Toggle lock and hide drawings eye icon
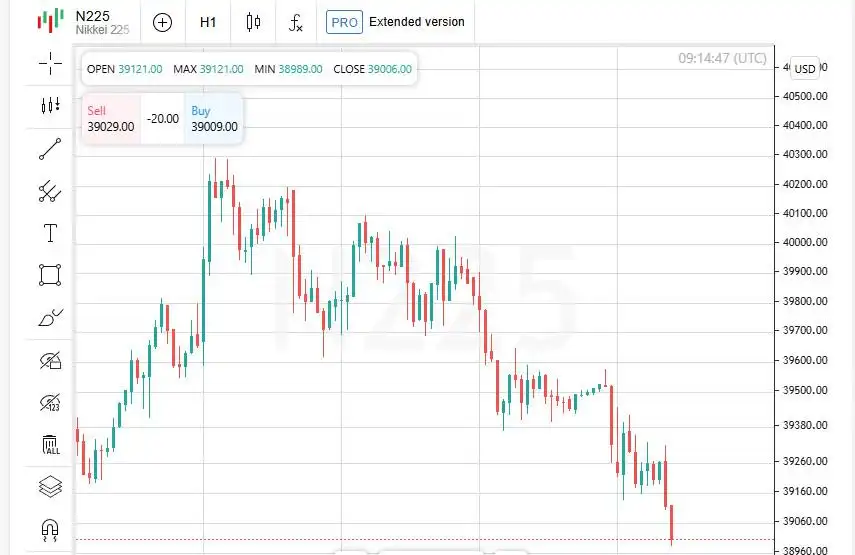 tap(50, 360)
